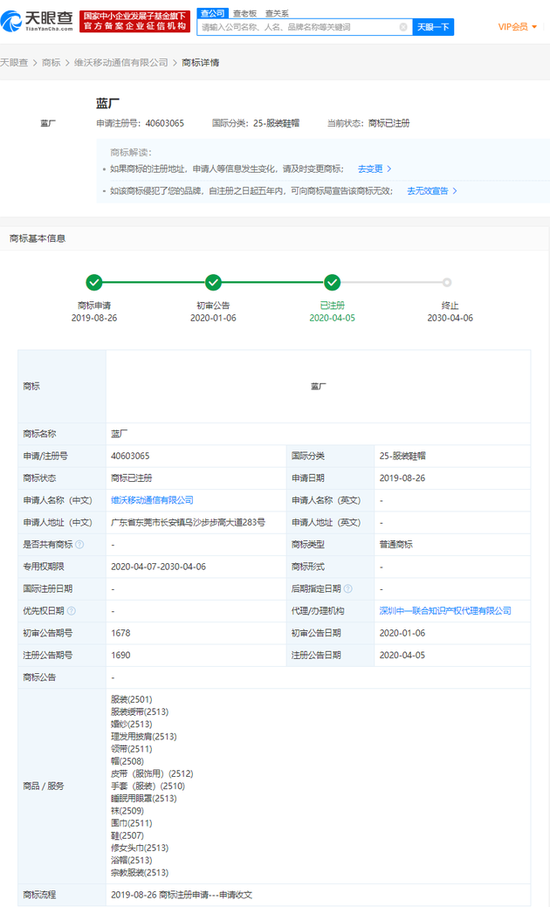Open the VIP会员 dropdown menu

coord(518,27)
